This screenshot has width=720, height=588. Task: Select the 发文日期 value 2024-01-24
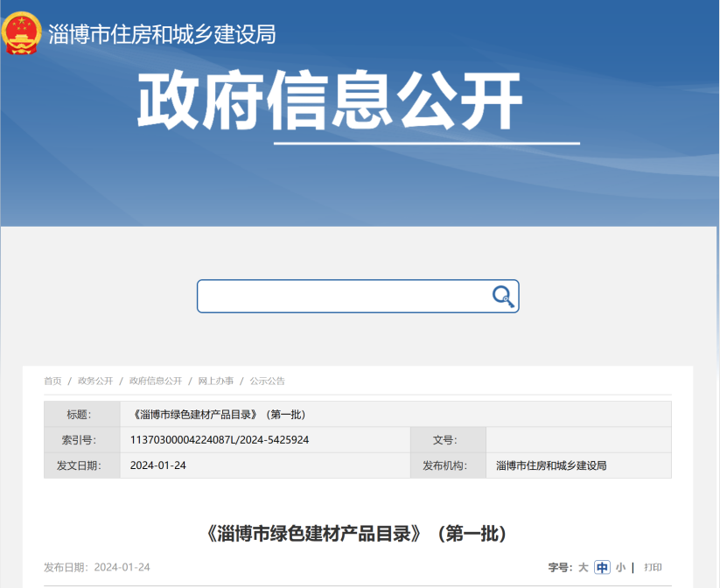[x=158, y=465]
